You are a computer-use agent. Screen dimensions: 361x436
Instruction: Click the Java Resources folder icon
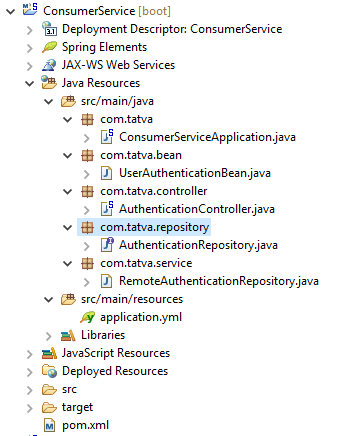(x=49, y=83)
